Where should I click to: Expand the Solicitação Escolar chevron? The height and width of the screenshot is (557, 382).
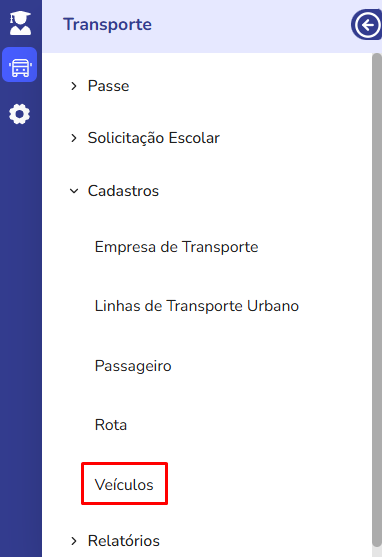[74, 138]
